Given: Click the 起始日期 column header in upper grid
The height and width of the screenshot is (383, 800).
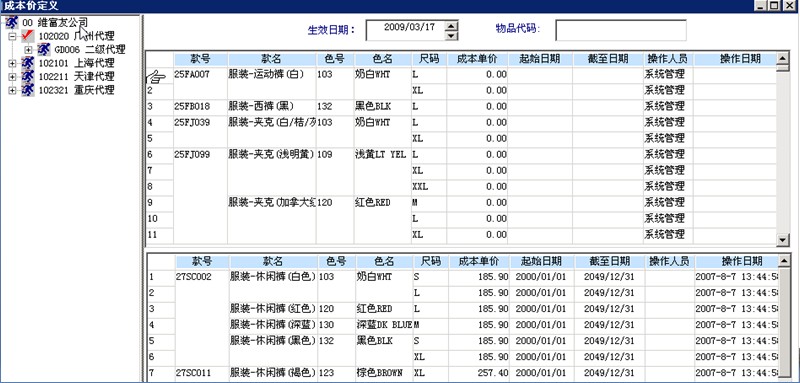Looking at the screenshot, I should (540, 59).
